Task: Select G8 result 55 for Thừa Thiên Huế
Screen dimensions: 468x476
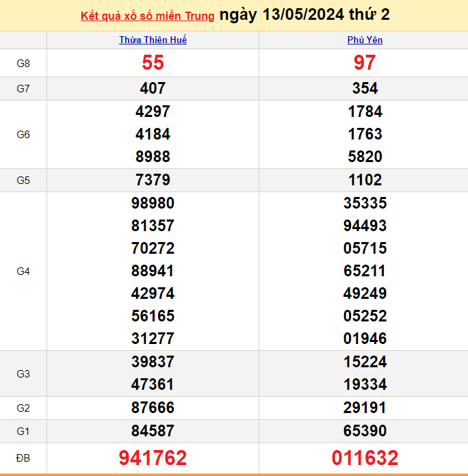Action: point(153,63)
